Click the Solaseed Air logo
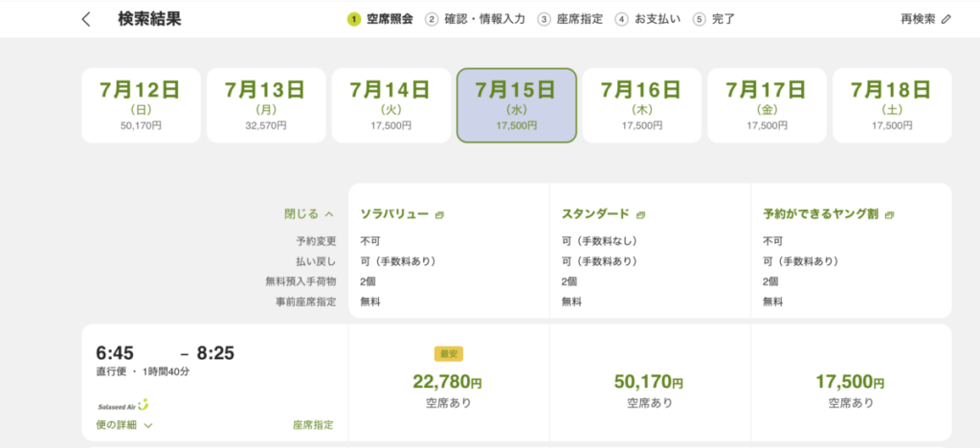Screen dimensions: 980x448 click(123, 405)
